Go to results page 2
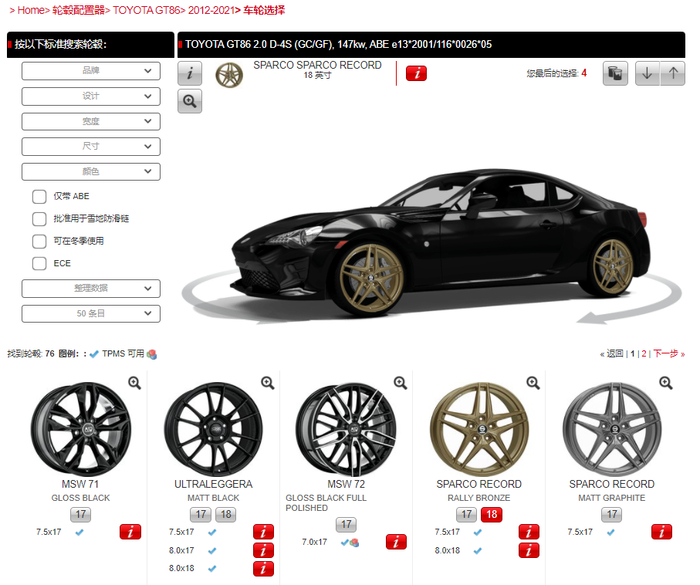The image size is (700, 585). (644, 354)
